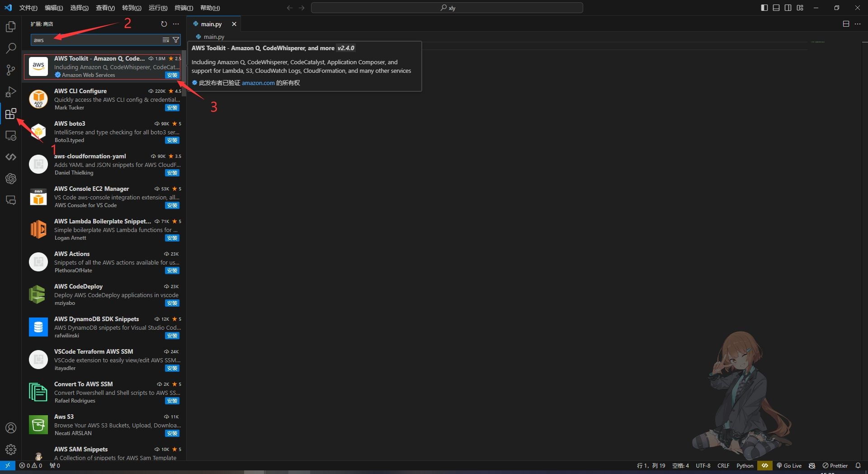Install AWS Toolkit extension
Screen dimensions: 868x474
(172, 75)
